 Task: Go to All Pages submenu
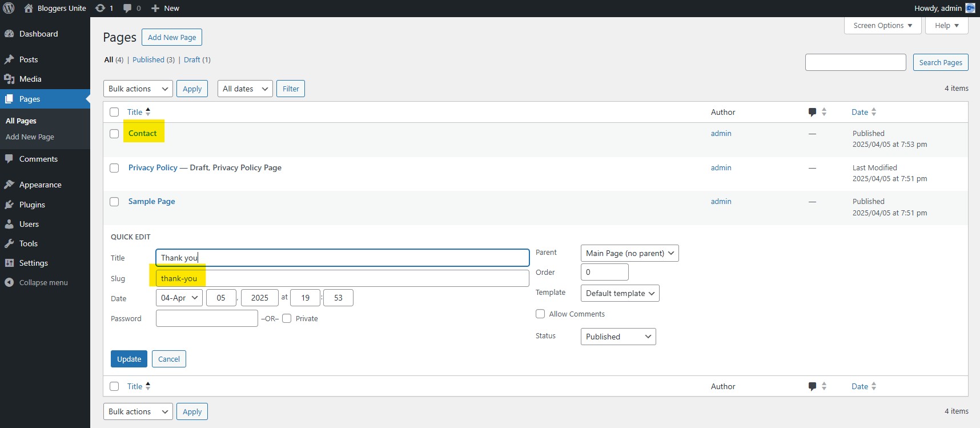pyautogui.click(x=21, y=121)
